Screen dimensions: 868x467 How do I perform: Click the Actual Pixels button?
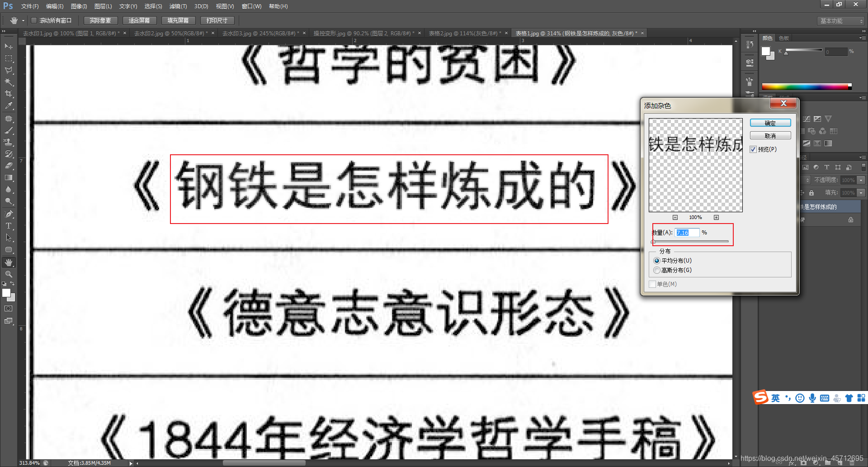pyautogui.click(x=100, y=20)
